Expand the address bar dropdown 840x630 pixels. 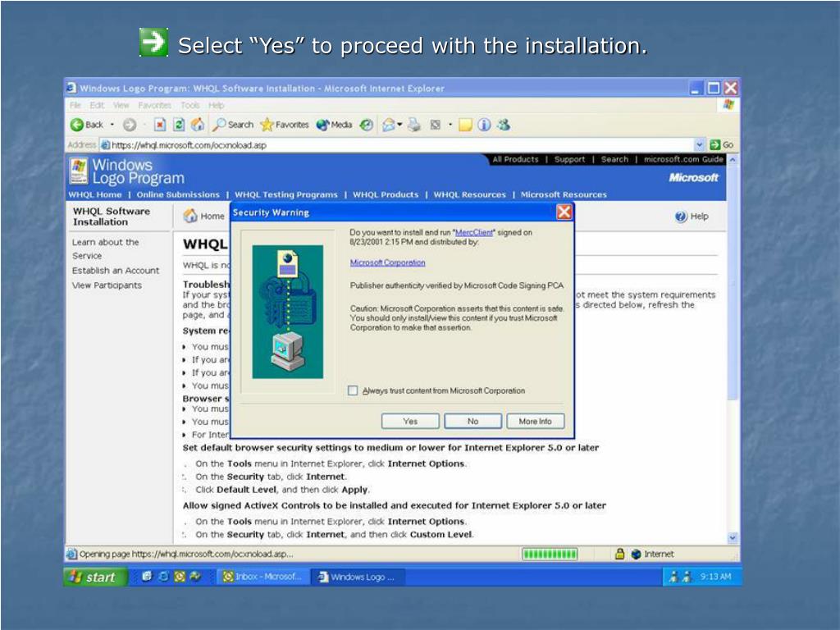tap(699, 144)
